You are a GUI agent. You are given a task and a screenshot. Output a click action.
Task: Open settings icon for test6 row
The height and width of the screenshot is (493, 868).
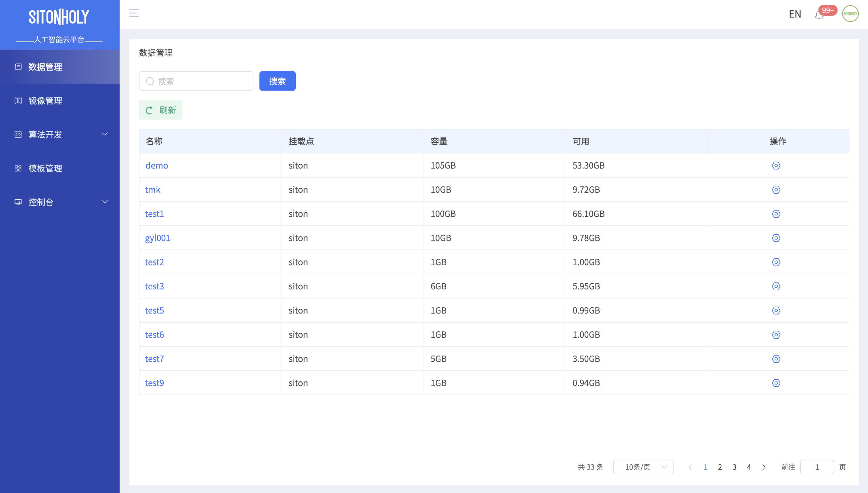click(776, 334)
